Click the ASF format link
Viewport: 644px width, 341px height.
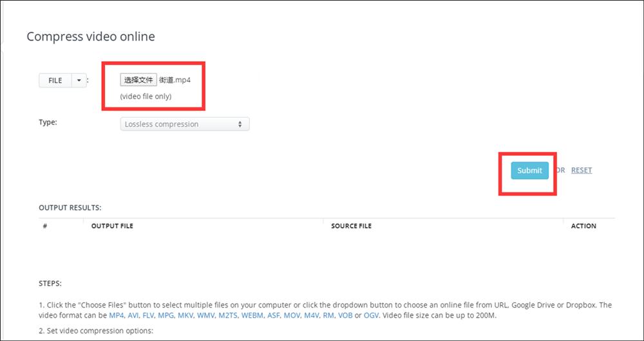[274, 315]
